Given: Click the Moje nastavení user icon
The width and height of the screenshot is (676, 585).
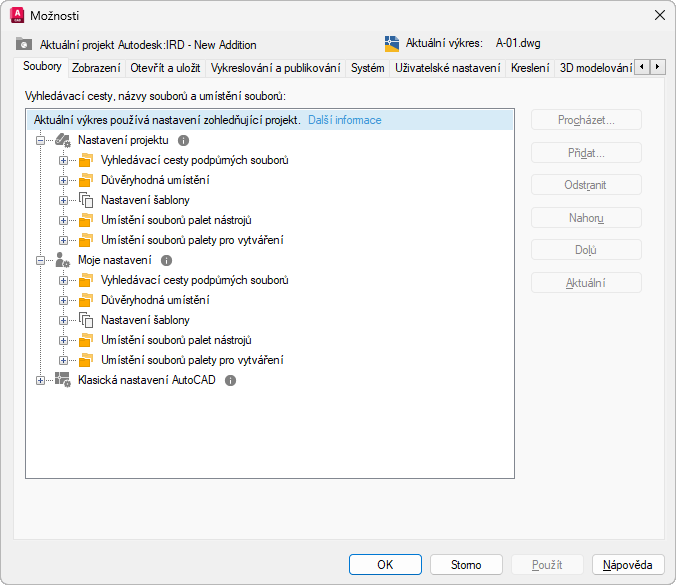Looking at the screenshot, I should coord(63,260).
